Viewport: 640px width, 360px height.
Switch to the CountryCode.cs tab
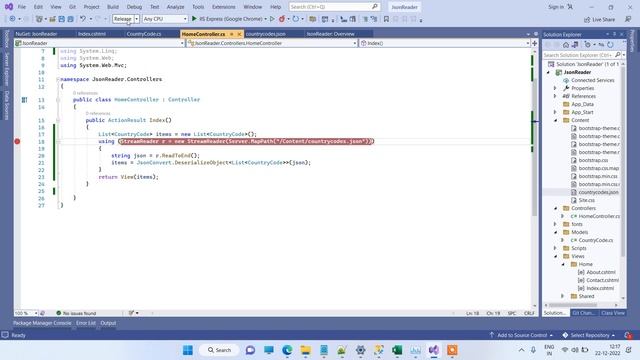(x=144, y=34)
